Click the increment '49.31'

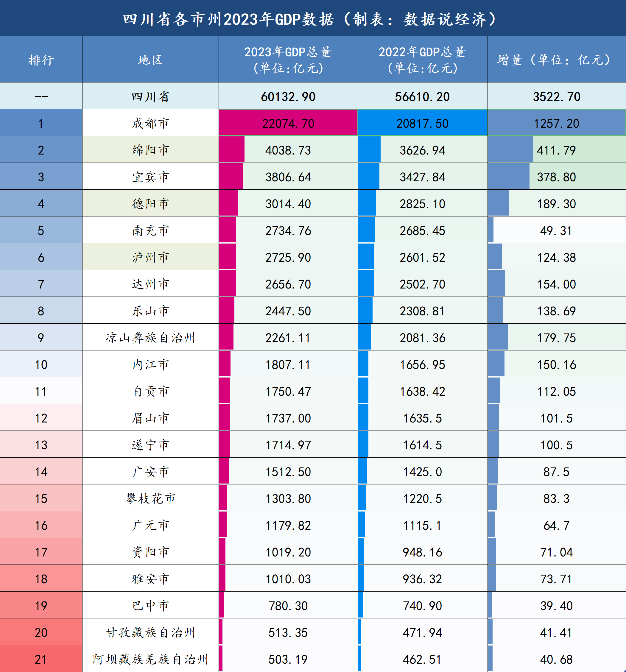(x=556, y=230)
